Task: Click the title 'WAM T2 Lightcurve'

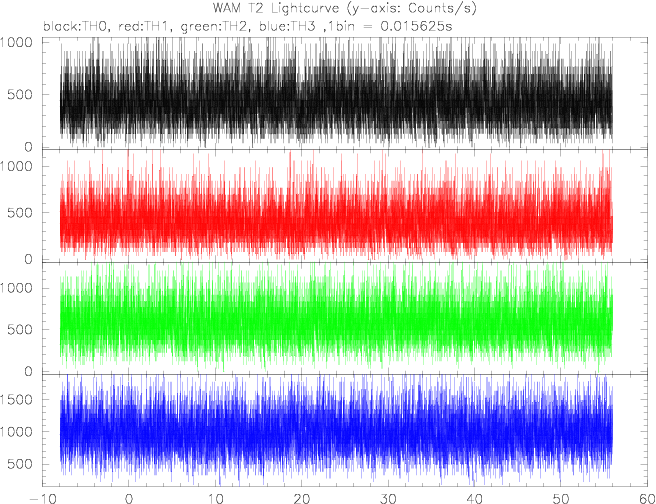Action: pyautogui.click(x=276, y=8)
